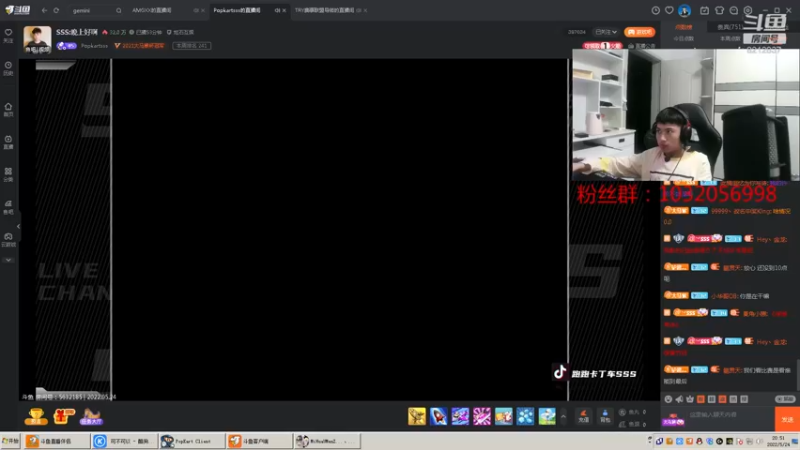Send the blue bubbles gift

[x=525, y=416]
